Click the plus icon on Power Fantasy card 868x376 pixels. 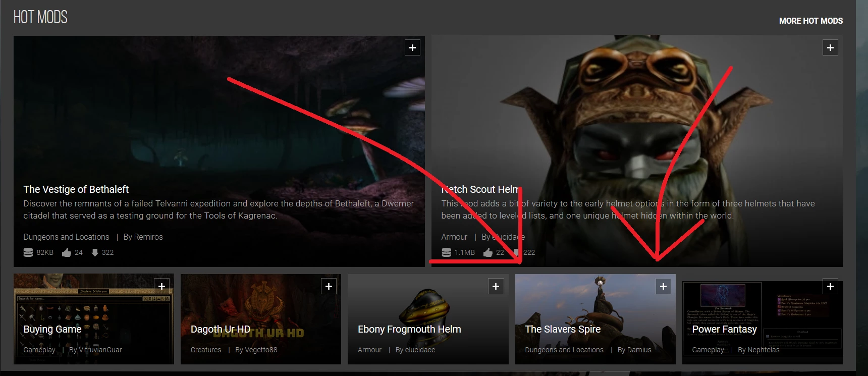click(x=830, y=286)
